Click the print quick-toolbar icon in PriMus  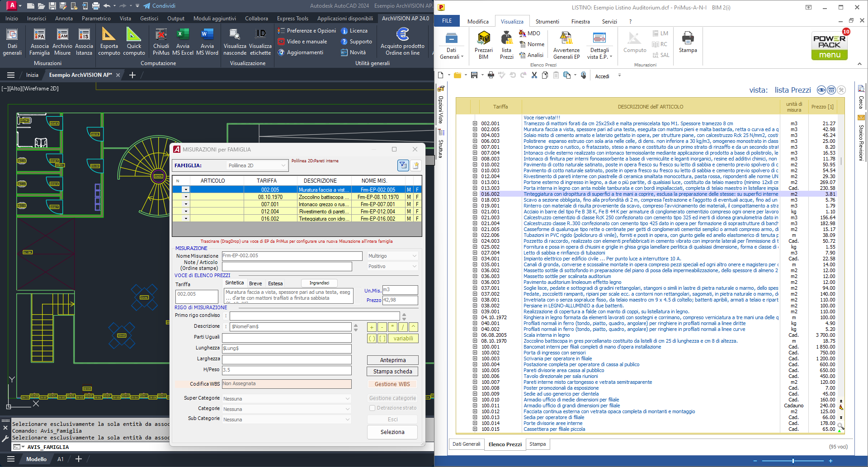[x=491, y=75]
